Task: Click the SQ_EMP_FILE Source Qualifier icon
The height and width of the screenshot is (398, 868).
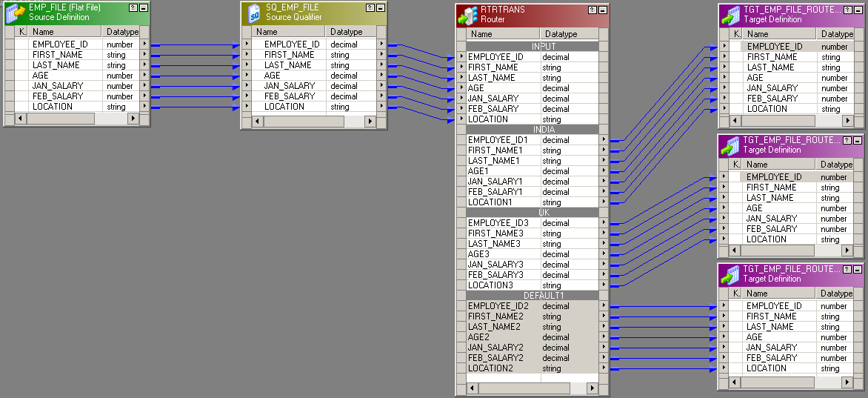Action: [253, 13]
